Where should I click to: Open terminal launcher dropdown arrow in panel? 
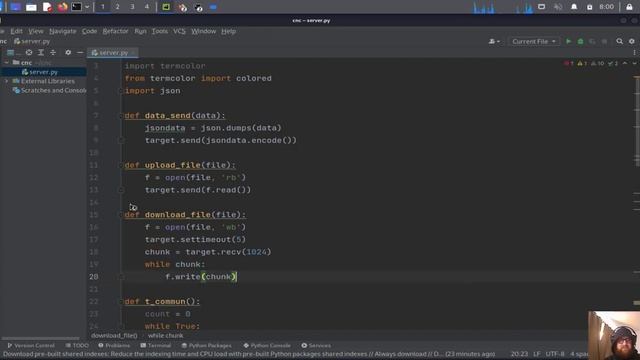87,7
